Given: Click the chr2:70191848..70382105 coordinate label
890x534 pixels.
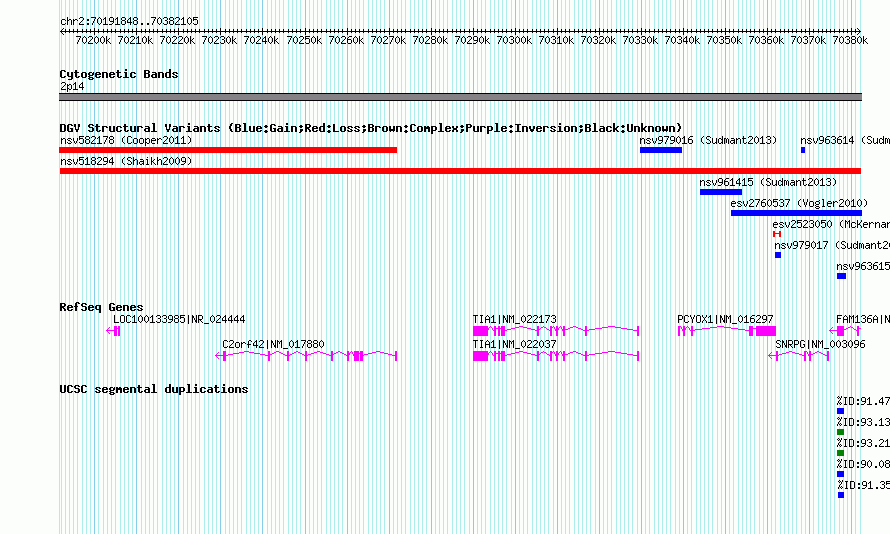Looking at the screenshot, I should (129, 21).
